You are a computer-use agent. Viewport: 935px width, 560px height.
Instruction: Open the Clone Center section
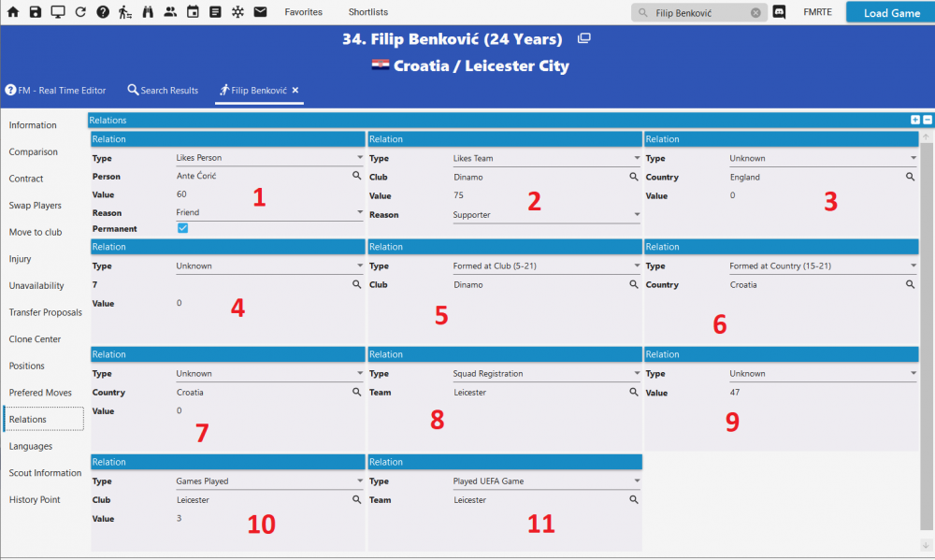35,338
